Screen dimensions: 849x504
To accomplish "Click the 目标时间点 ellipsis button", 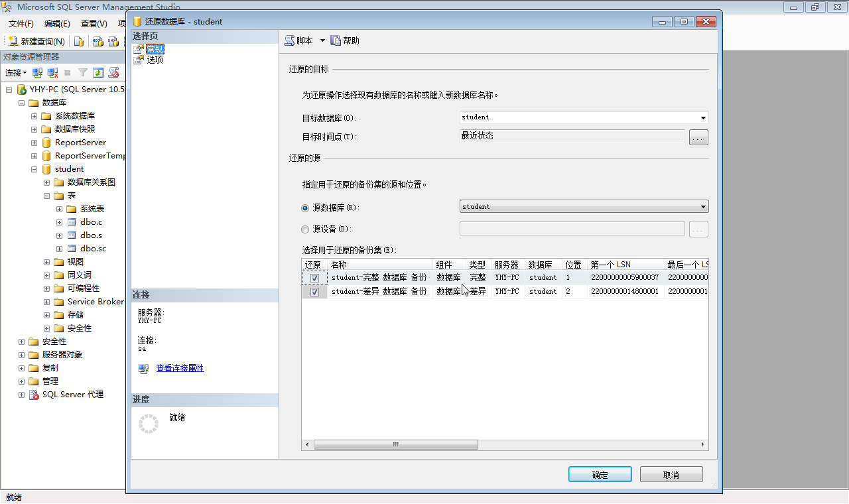I will pyautogui.click(x=699, y=137).
